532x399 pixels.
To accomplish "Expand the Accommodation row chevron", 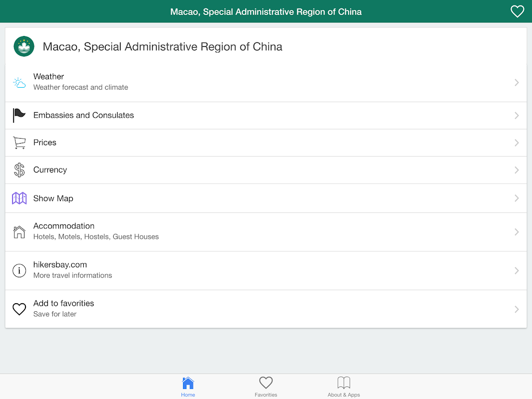I will pyautogui.click(x=517, y=232).
